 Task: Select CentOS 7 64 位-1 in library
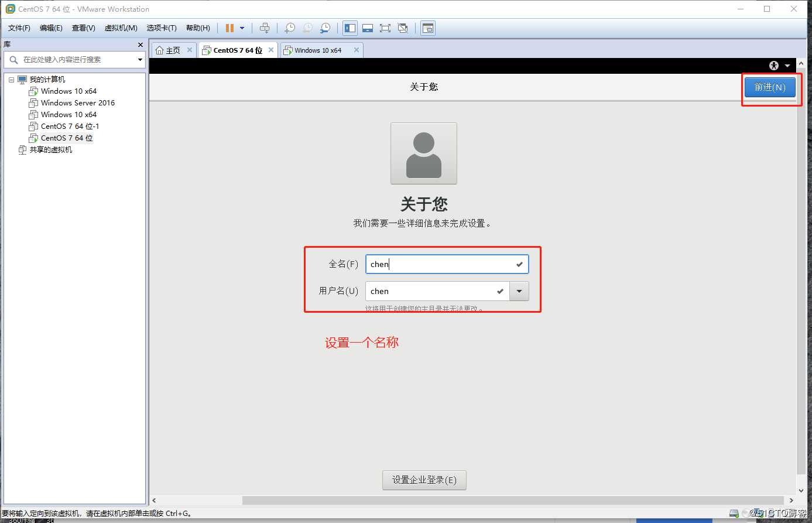tap(70, 127)
